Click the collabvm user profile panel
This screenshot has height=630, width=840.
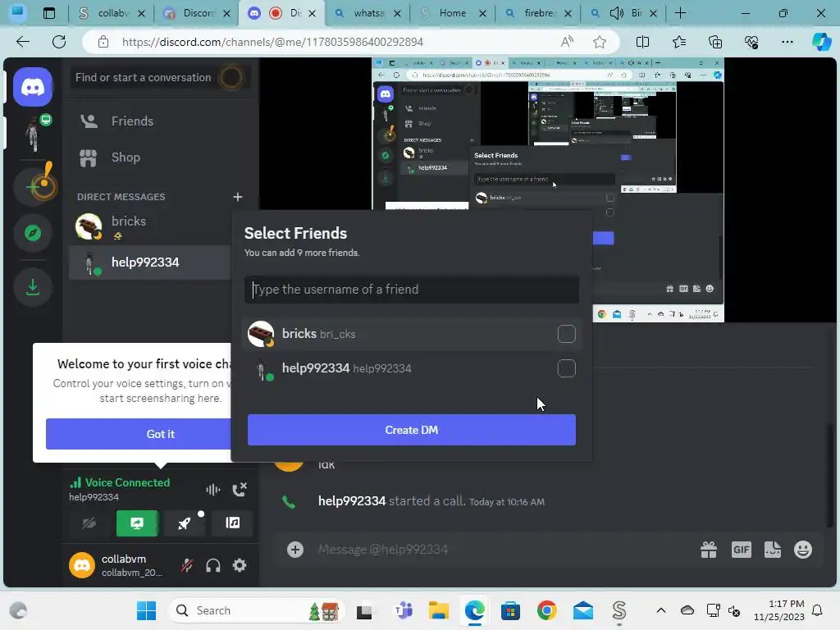121,565
